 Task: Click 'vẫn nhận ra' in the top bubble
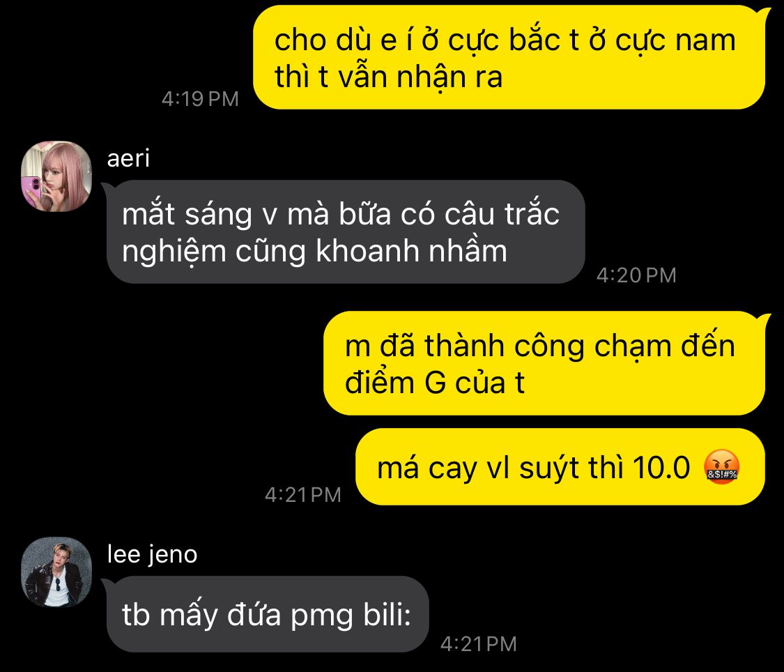pyautogui.click(x=420, y=77)
